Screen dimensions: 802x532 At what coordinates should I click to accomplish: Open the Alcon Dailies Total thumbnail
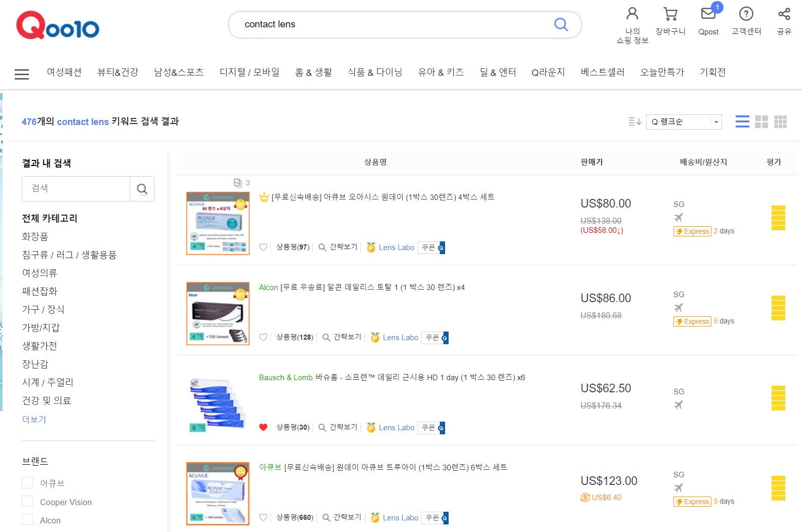coord(218,313)
